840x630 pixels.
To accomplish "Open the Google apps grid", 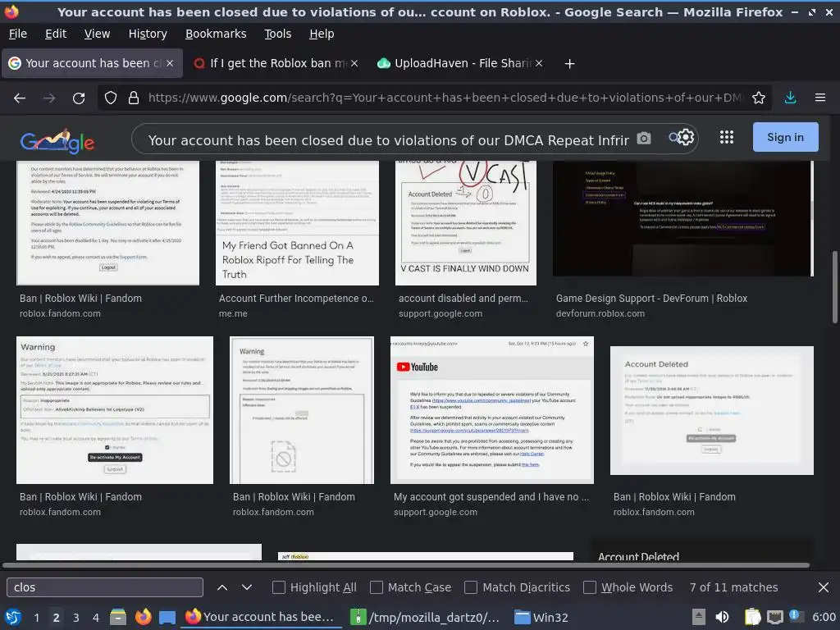I will tap(727, 137).
